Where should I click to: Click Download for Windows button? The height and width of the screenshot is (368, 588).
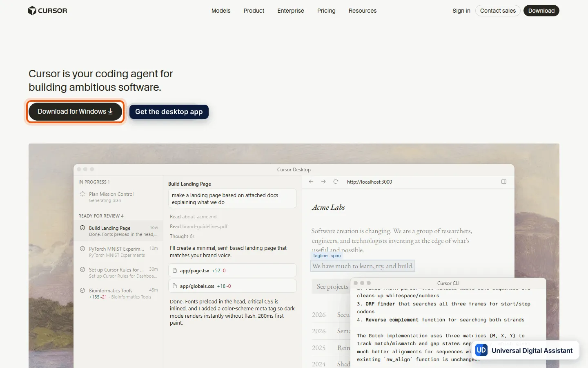(x=75, y=112)
